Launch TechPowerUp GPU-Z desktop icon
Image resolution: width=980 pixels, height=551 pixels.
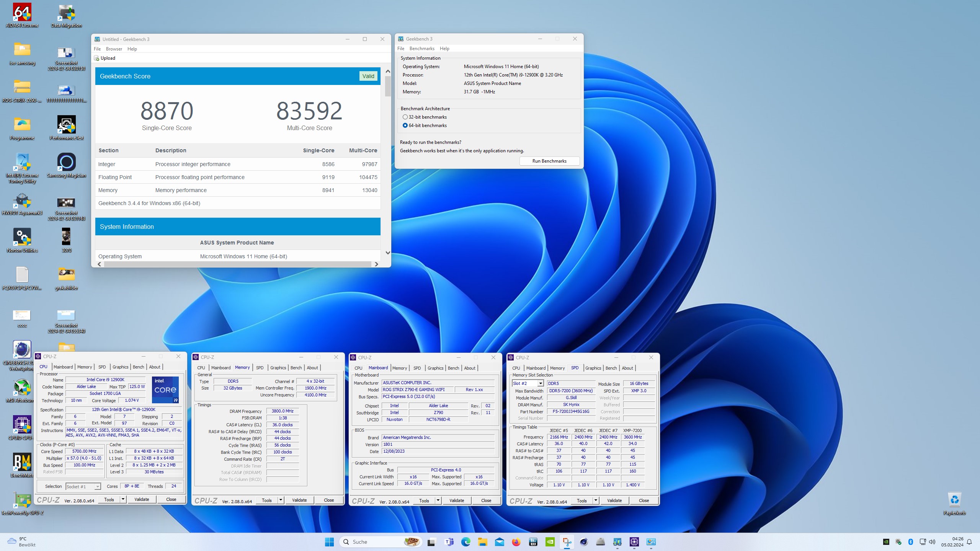[x=22, y=503]
